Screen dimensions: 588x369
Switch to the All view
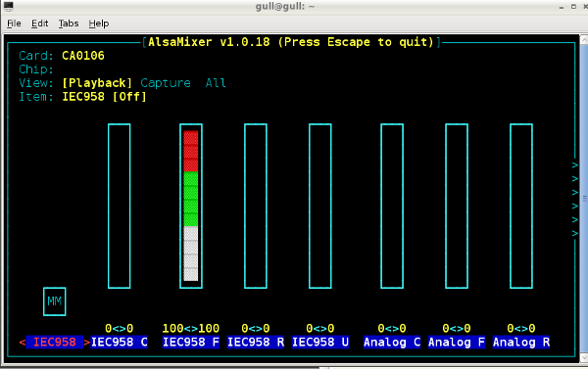click(x=216, y=83)
